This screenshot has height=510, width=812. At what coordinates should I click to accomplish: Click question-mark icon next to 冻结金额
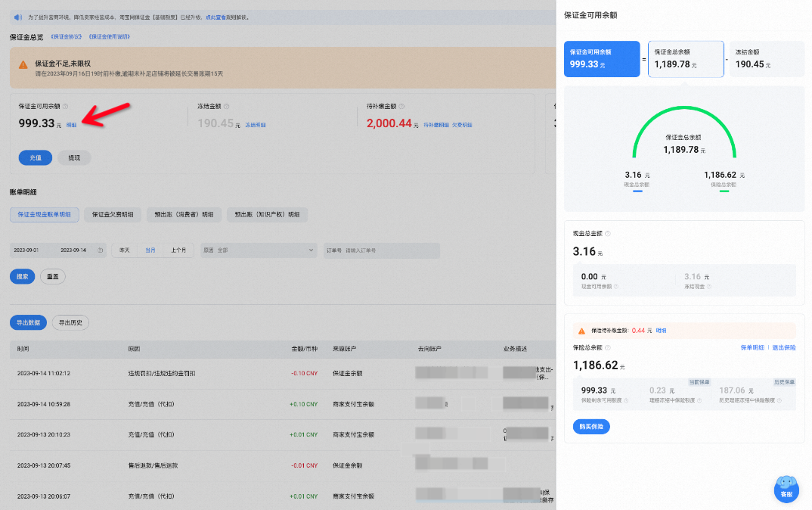click(226, 106)
